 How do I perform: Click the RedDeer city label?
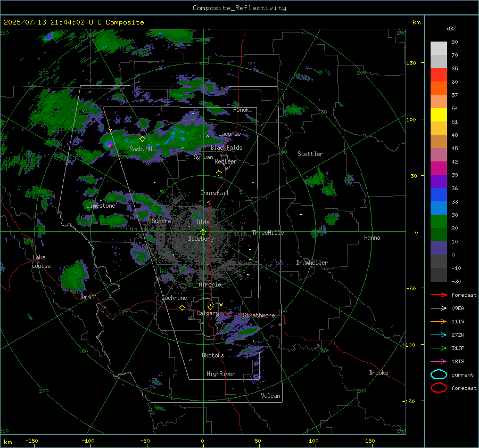pos(226,161)
